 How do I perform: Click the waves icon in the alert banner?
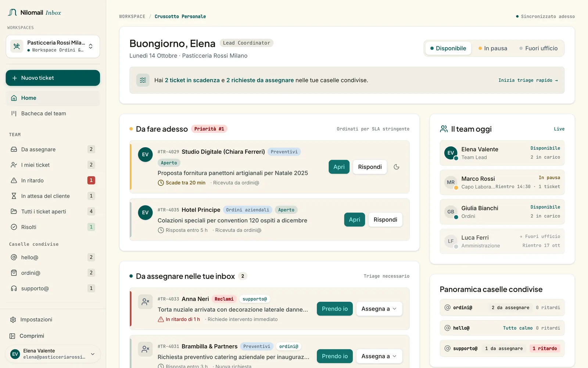tap(143, 80)
